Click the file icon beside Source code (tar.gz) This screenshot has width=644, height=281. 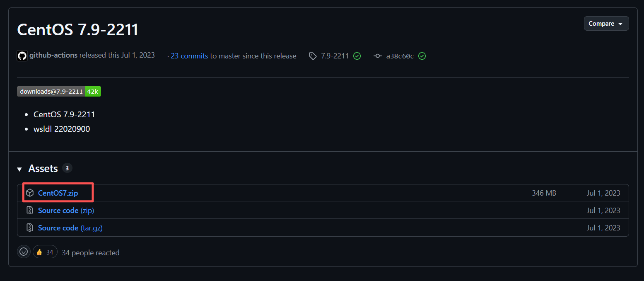coord(29,227)
